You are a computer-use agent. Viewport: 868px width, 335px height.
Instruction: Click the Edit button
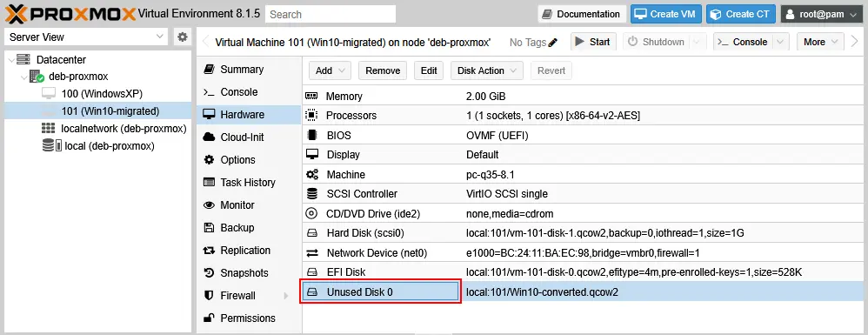tap(429, 70)
